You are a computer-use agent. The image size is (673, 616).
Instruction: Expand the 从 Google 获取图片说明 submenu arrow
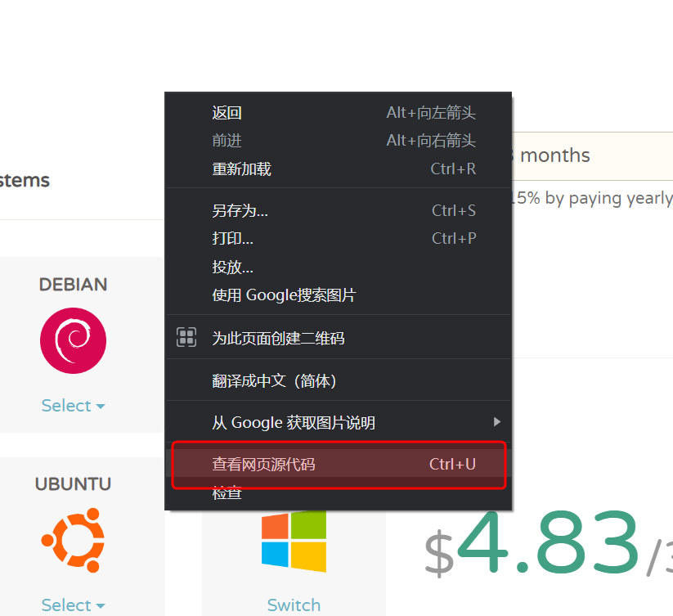[x=496, y=422]
